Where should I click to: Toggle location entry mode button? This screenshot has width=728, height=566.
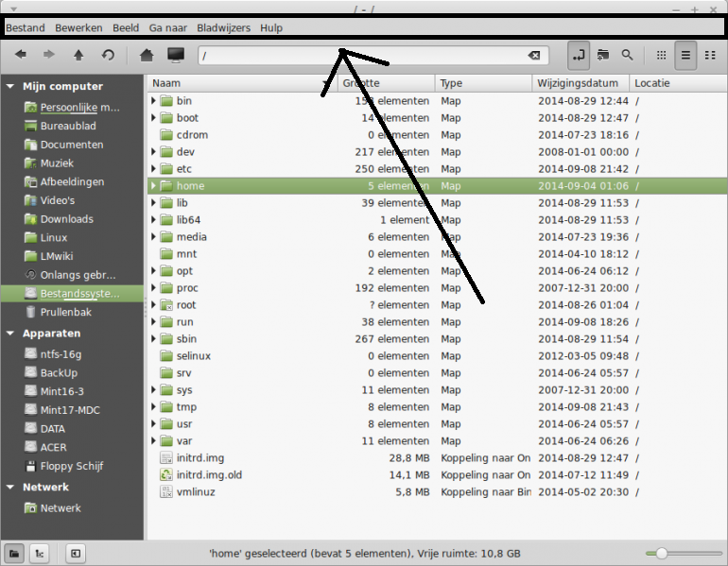[x=579, y=55]
